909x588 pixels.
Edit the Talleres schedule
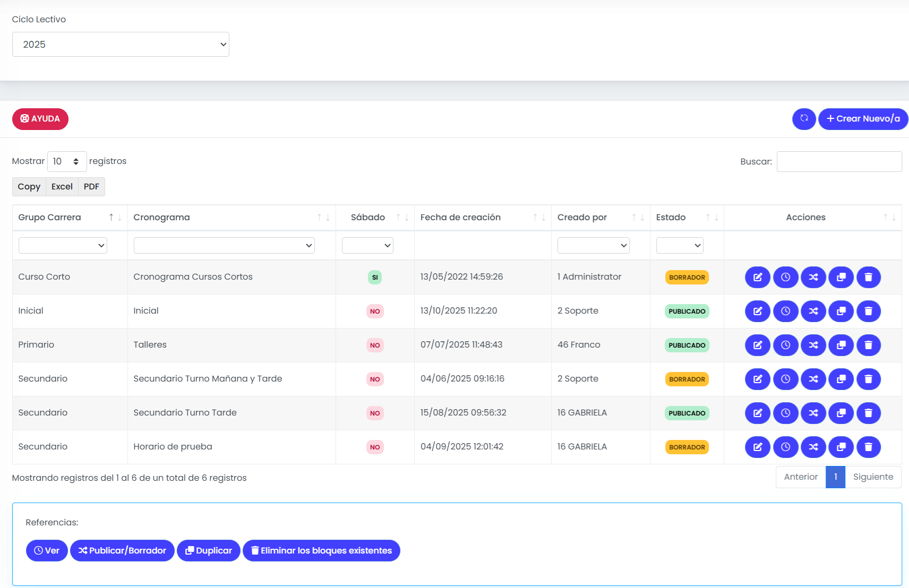758,345
